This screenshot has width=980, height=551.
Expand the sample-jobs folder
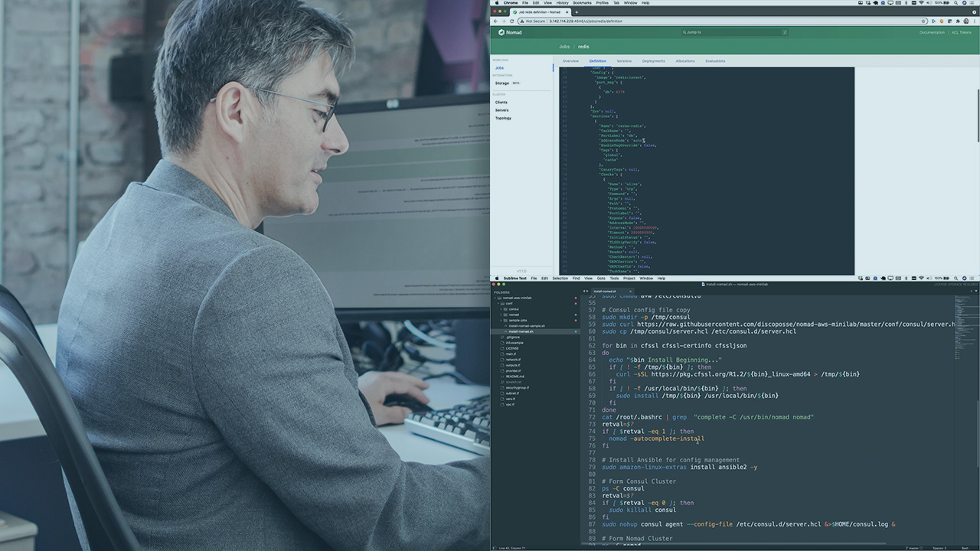coord(502,321)
